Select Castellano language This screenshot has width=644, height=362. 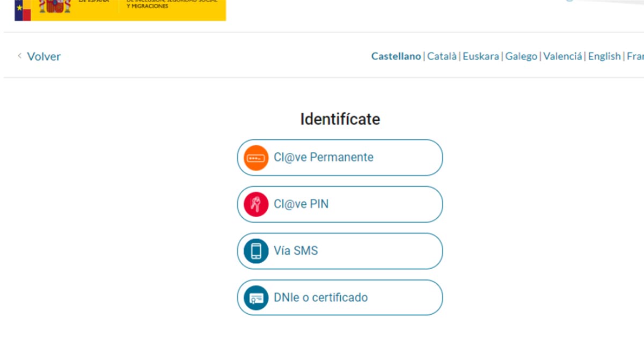(396, 56)
